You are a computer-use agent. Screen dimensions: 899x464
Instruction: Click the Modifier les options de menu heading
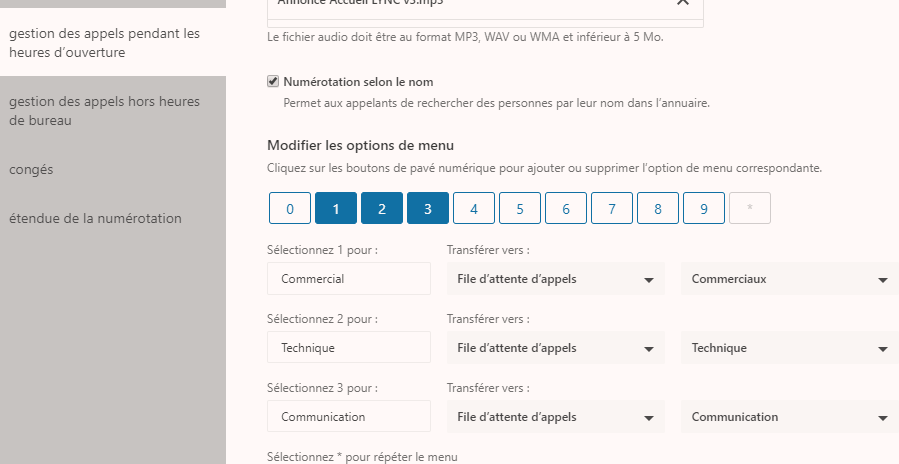click(x=360, y=145)
